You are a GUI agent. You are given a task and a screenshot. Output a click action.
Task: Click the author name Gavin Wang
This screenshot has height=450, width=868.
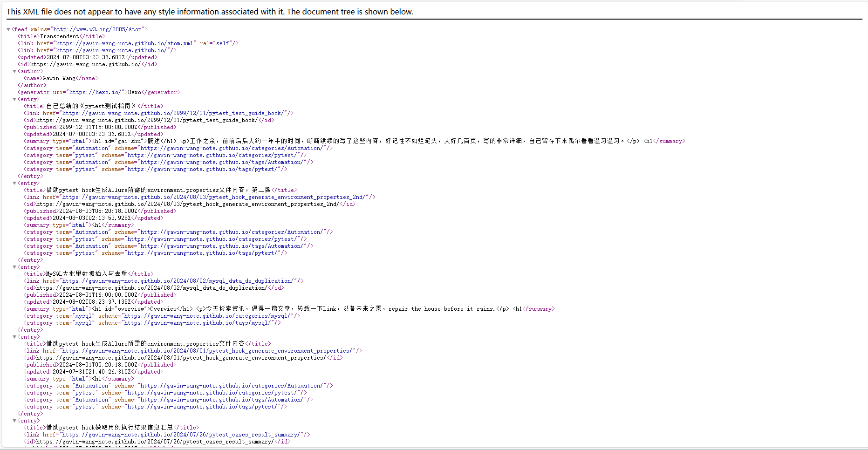pyautogui.click(x=59, y=78)
